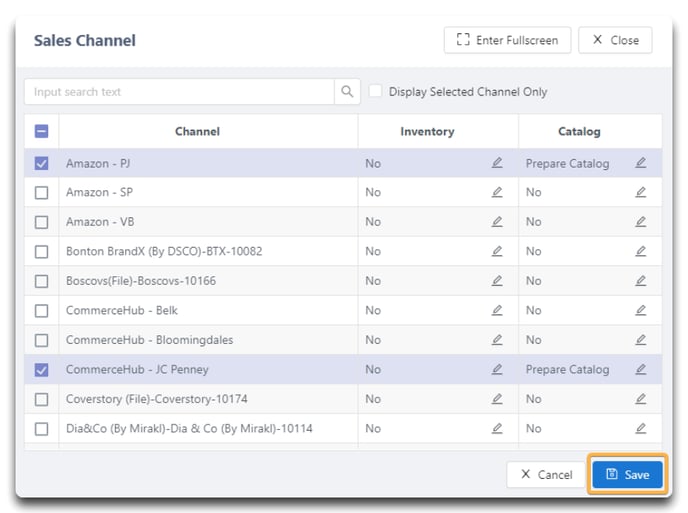688x513 pixels.
Task: Check the Coverstory-10174 checkbox
Action: tap(42, 399)
